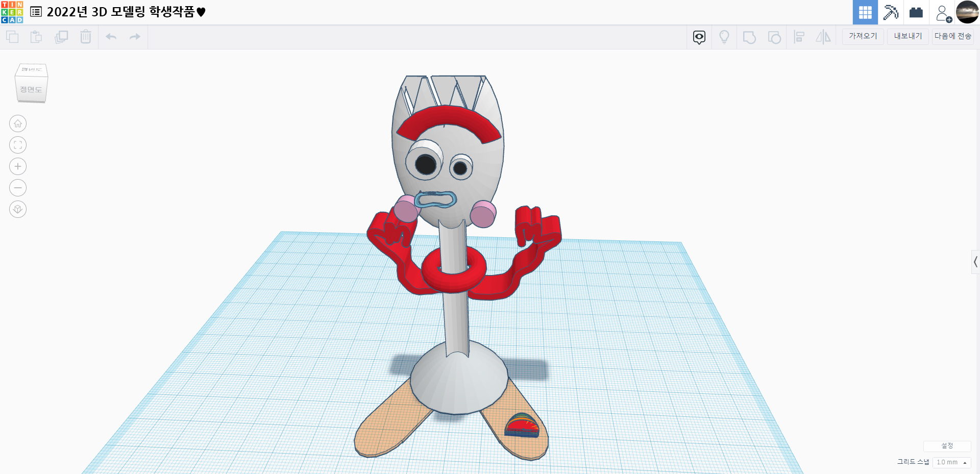Reset to the home view
This screenshot has width=980, height=474.
(x=18, y=123)
